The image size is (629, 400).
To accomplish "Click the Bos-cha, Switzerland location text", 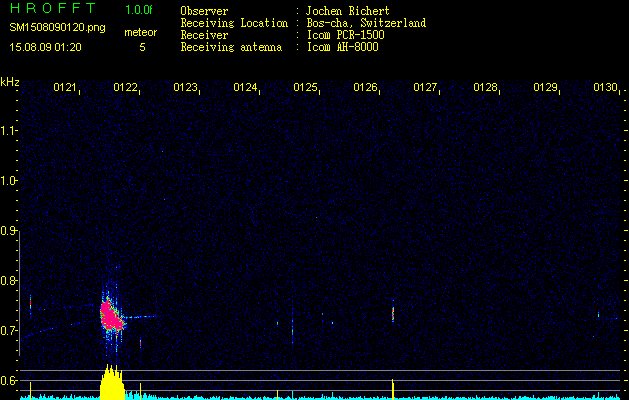I will click(x=366, y=23).
